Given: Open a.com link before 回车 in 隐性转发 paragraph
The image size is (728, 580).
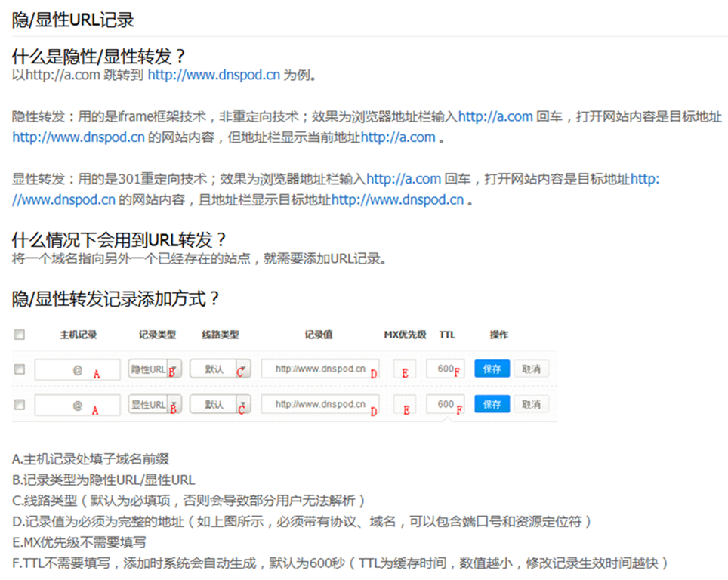Looking at the screenshot, I should 495,116.
